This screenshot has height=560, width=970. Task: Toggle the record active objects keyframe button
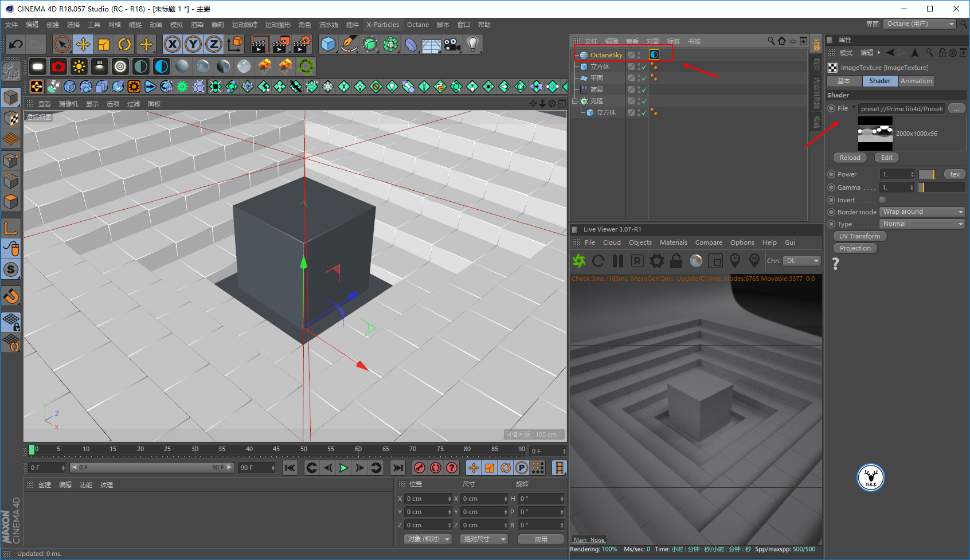420,468
